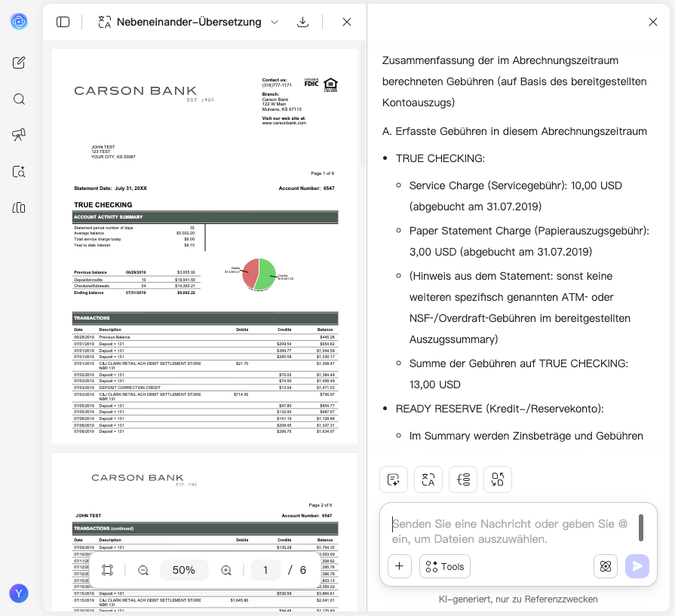Click 'DEPOSIT CORRECTION CREDIT' transaction row
Screen dimensions: 675x616
pyautogui.click(x=205, y=388)
